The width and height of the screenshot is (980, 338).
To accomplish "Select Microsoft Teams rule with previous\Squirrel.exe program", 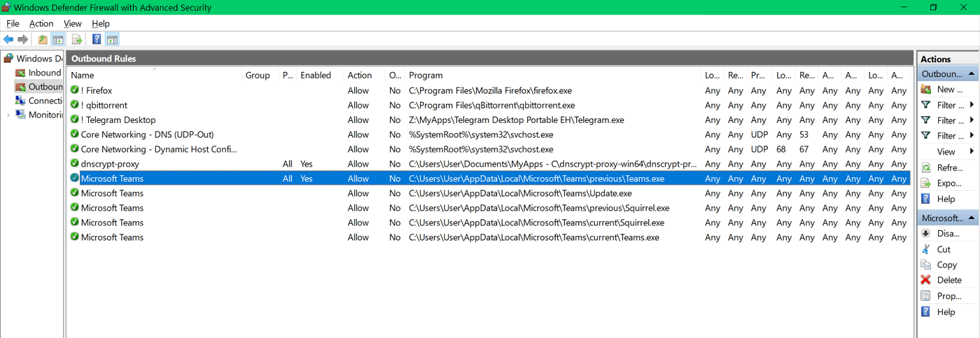I will 489,208.
